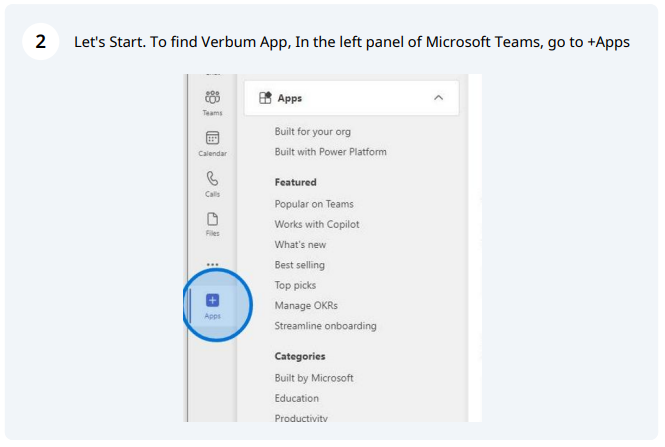Select Education category
The image size is (665, 447).
coord(296,398)
